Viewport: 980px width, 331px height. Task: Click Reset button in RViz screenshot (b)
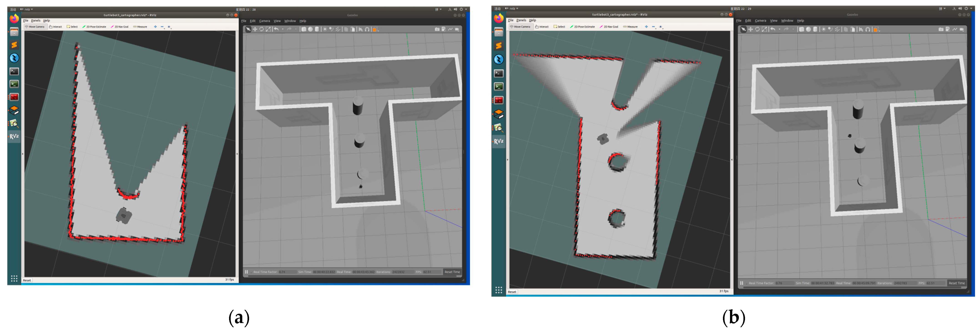(512, 292)
